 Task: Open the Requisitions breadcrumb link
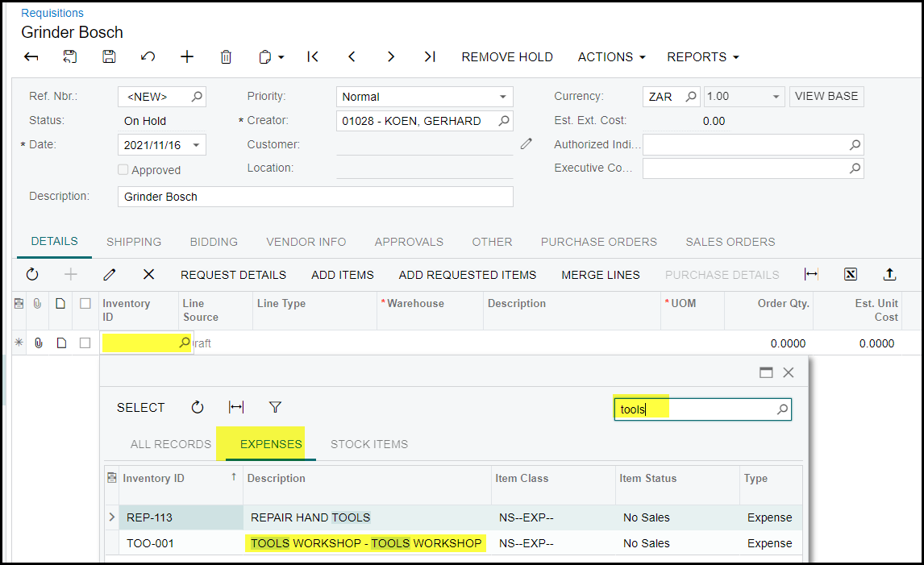[52, 13]
